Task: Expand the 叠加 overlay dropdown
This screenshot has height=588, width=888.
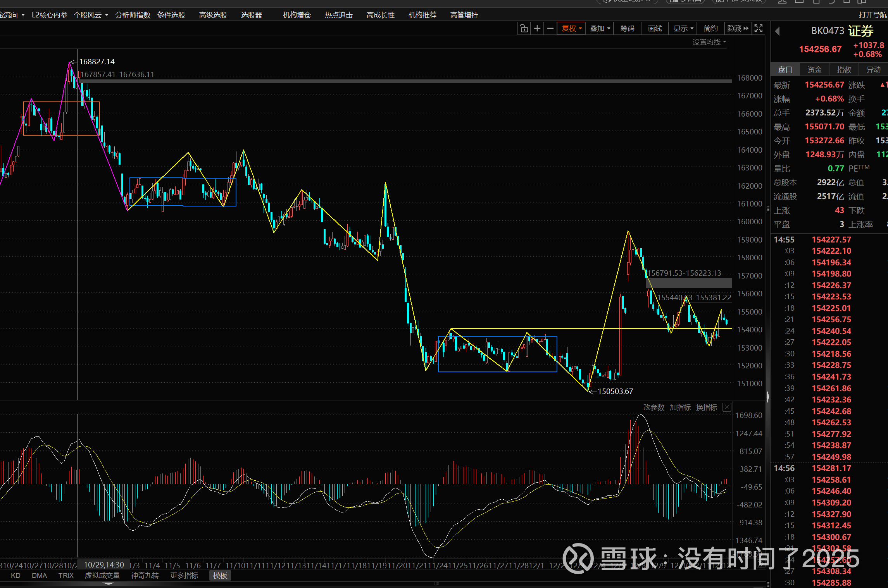Action: point(600,28)
